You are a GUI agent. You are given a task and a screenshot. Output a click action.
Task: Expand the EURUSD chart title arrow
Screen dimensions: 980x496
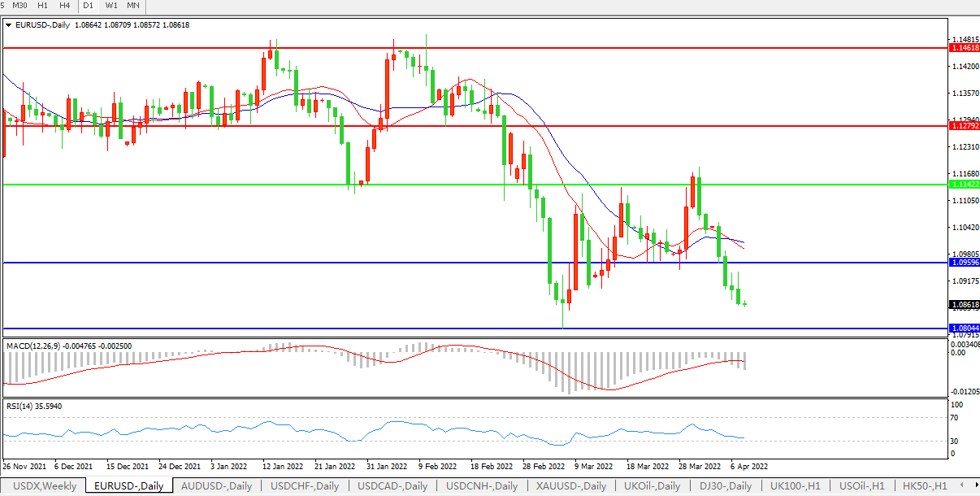click(8, 25)
